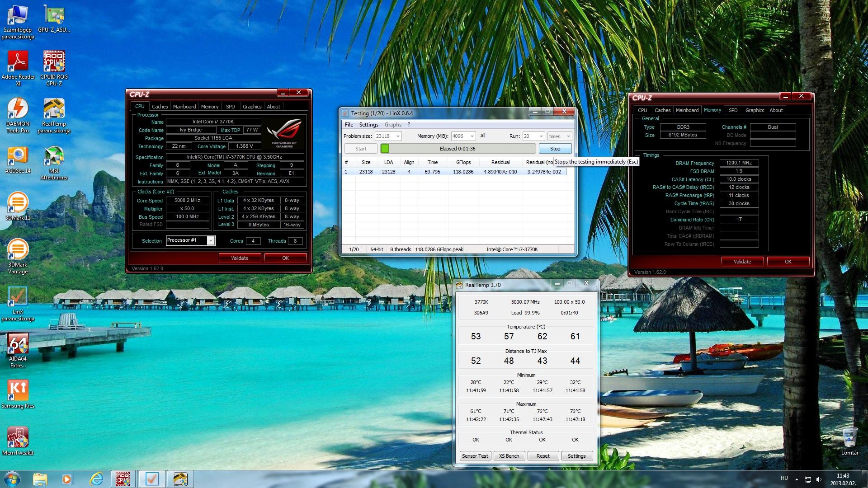Open the 3DMark Vantage desktop icon
Screen dimensions: 868x488
point(18,256)
